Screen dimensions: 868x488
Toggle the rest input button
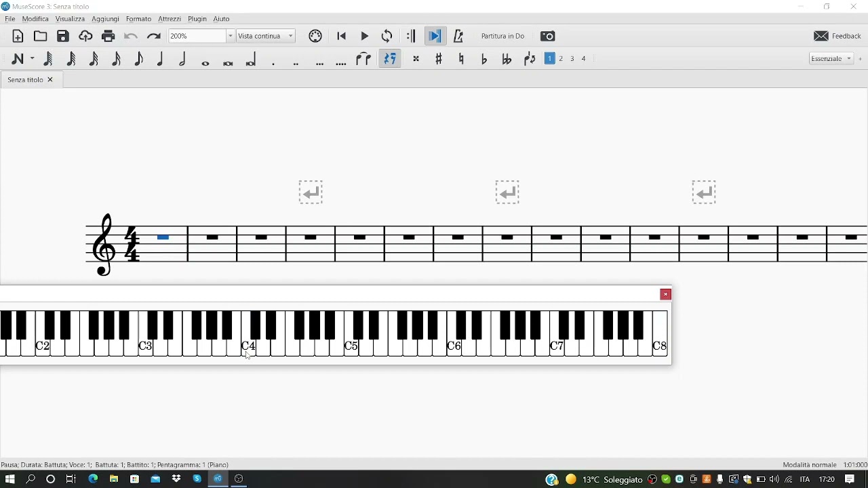391,60
